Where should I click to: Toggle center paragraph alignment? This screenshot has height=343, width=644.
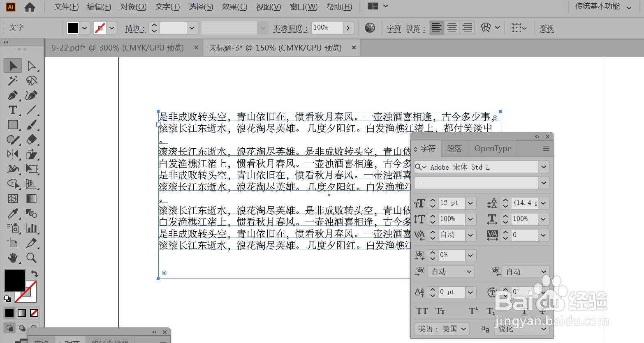click(x=452, y=28)
